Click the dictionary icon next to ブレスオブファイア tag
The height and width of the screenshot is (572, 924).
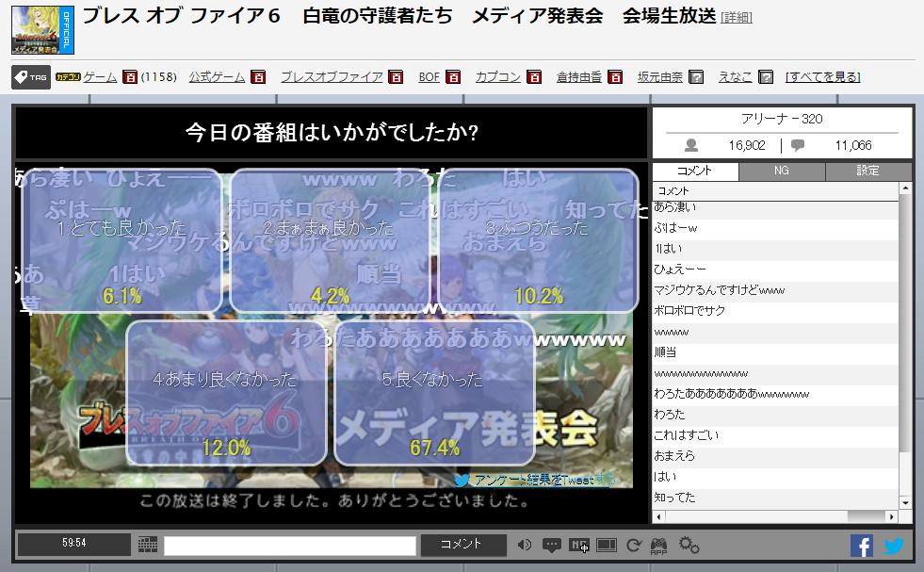tap(396, 77)
